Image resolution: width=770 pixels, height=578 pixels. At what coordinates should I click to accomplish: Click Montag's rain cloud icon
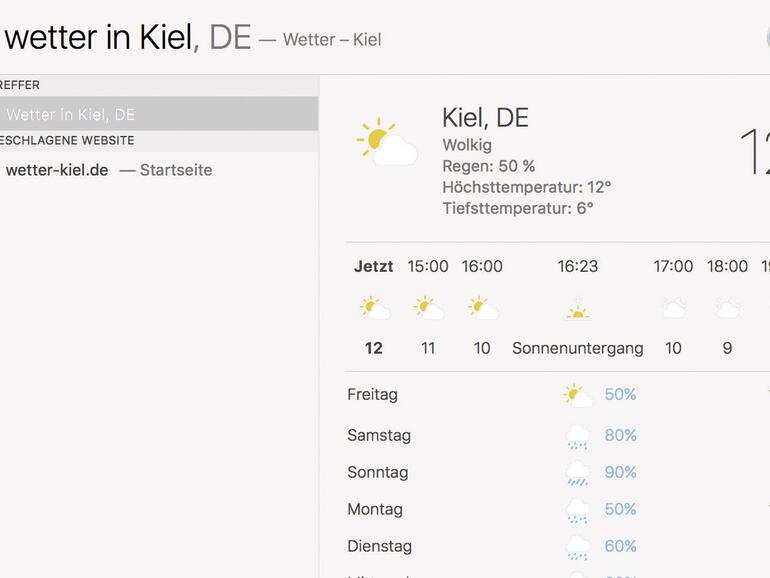tap(577, 510)
